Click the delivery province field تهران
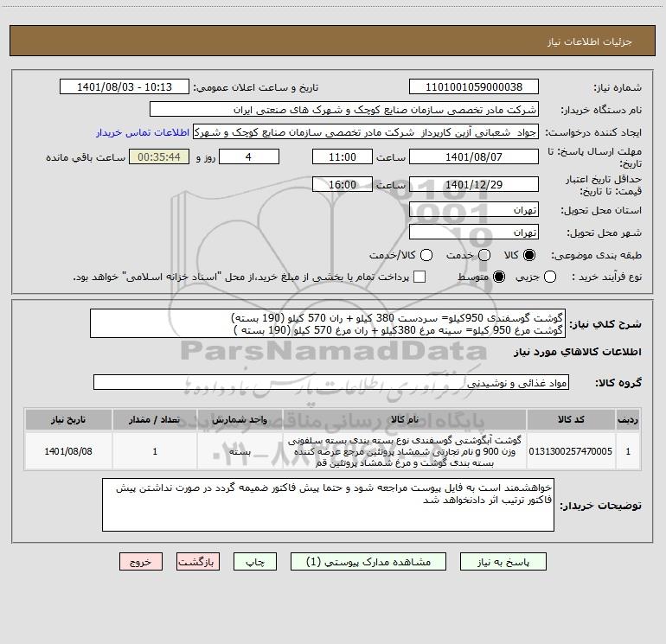666x644 pixels. pos(474,209)
